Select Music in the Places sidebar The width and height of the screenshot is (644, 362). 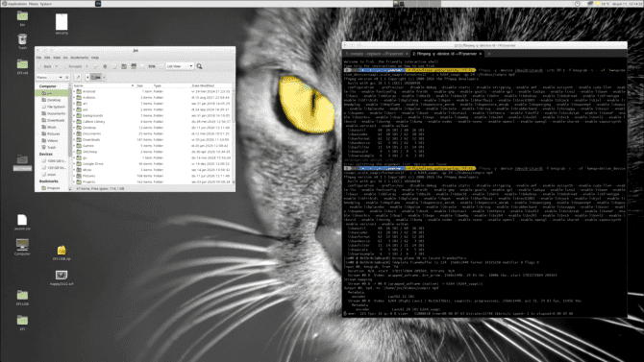(x=53, y=128)
